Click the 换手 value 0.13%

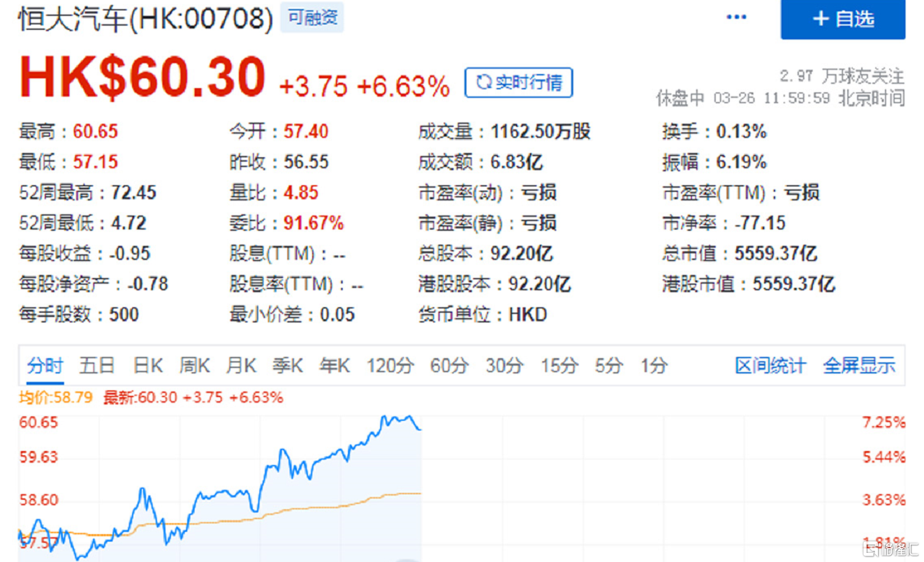[741, 131]
